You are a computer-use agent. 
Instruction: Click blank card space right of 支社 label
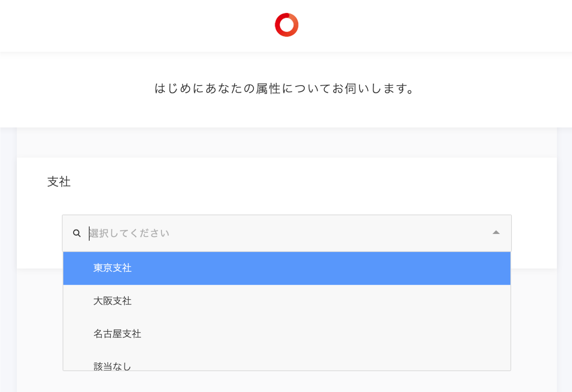tap(288, 182)
